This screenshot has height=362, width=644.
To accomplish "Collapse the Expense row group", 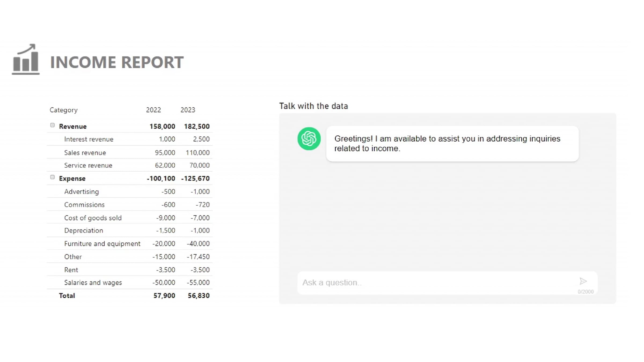I will coord(53,177).
